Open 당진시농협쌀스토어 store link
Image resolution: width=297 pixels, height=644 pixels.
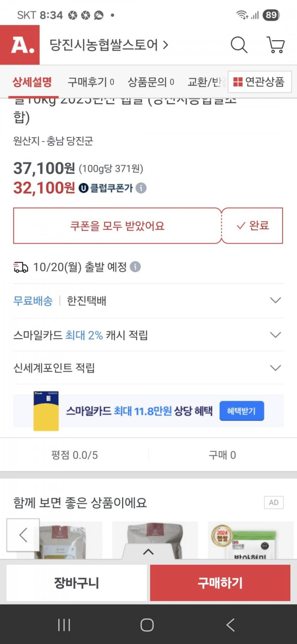(108, 45)
